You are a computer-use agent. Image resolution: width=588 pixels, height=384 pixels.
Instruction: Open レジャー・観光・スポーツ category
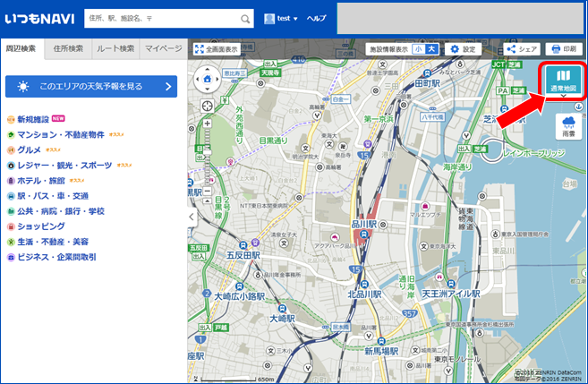[x=64, y=166]
